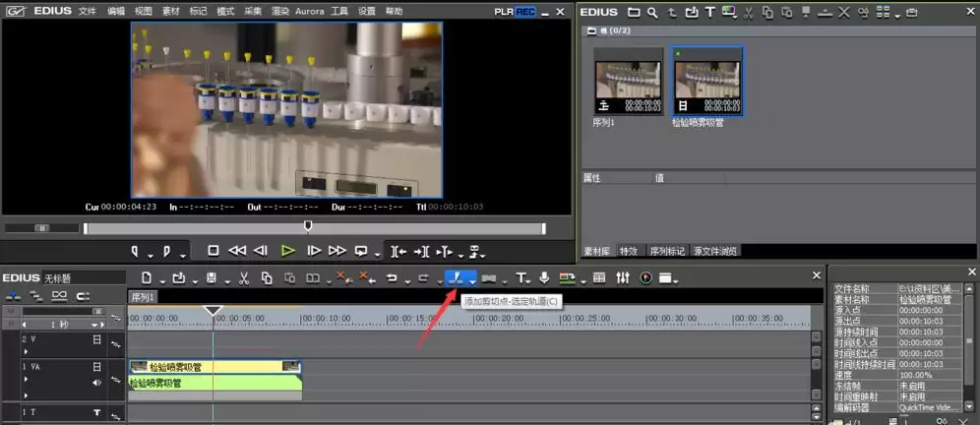
Task: Click the Copy icon in timeline toolbar
Action: tap(267, 278)
